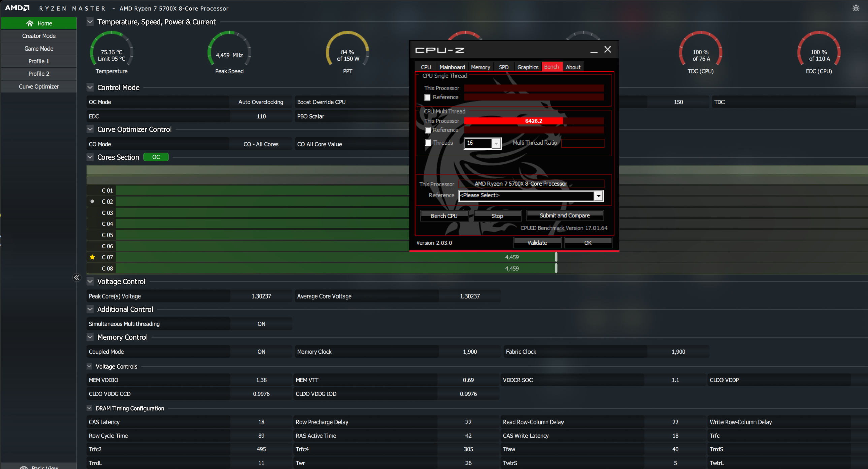Collapse the sidebar with the double-chevron icon
868x469 pixels.
pyautogui.click(x=77, y=278)
